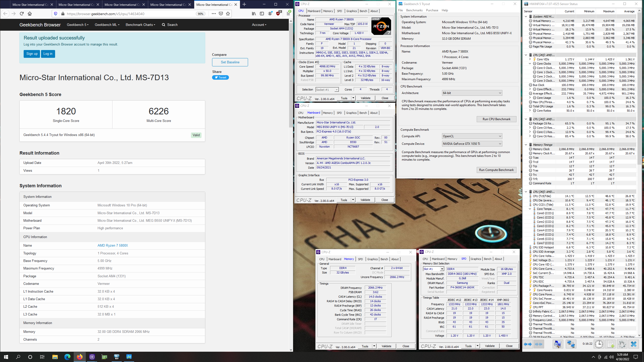644x362 pixels.
Task: Click HWiNFO expand columns arrows button
Action: click(528, 344)
